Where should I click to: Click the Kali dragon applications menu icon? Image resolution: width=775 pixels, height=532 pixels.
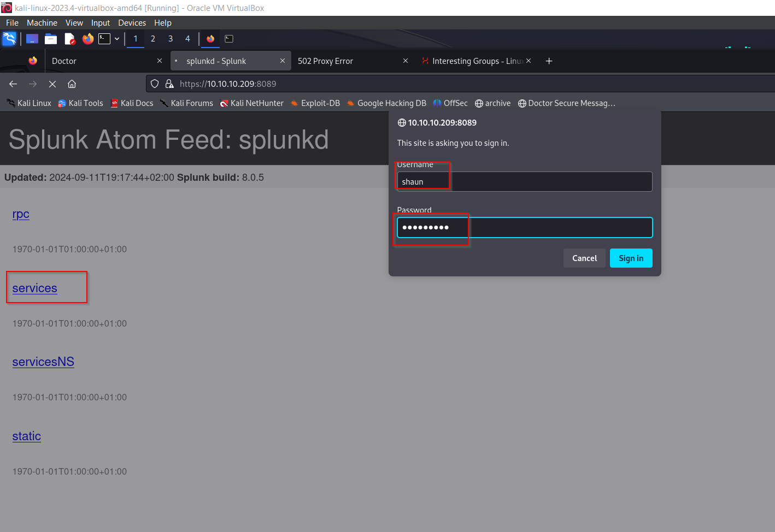pos(9,39)
